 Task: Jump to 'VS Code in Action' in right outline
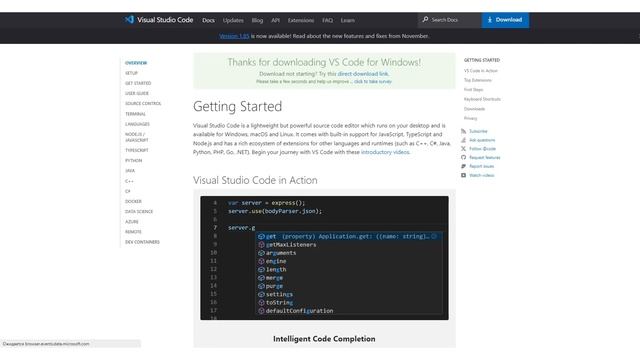[x=481, y=71]
